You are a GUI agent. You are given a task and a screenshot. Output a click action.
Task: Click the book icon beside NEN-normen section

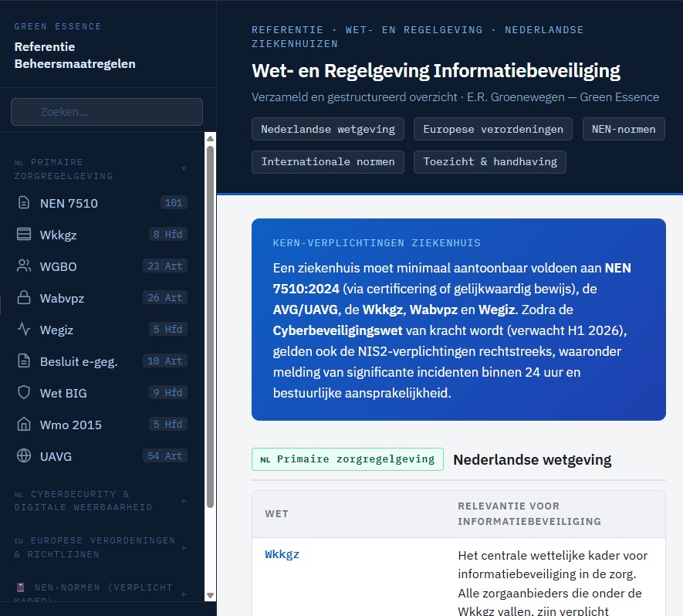pos(20,587)
